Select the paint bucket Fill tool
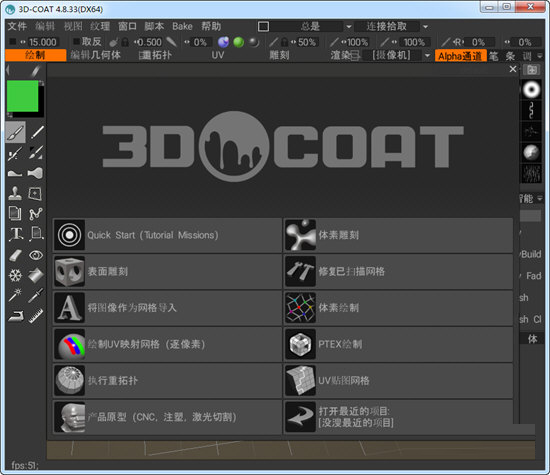Screen dimensions: 550x475 tap(36, 275)
